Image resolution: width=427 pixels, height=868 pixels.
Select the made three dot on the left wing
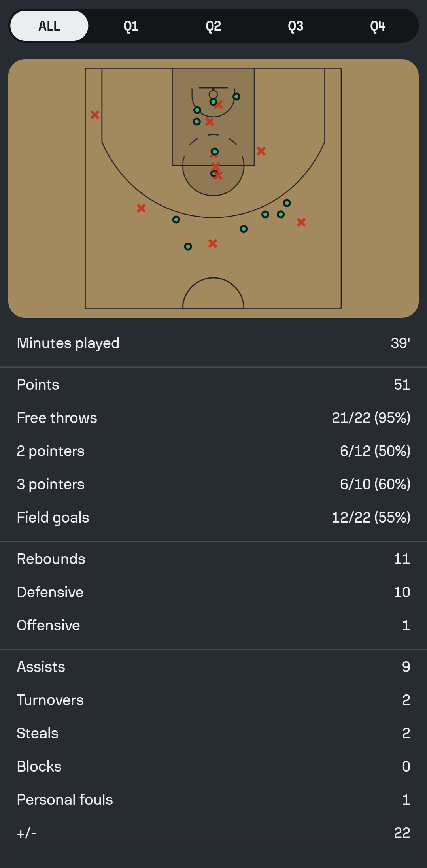tap(176, 219)
